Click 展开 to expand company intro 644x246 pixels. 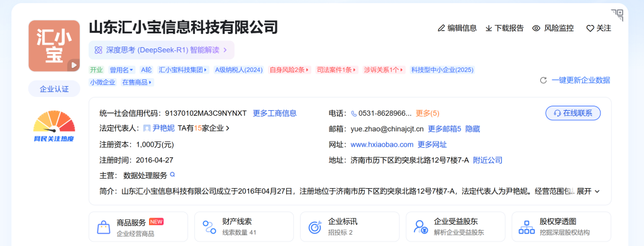[589, 191]
